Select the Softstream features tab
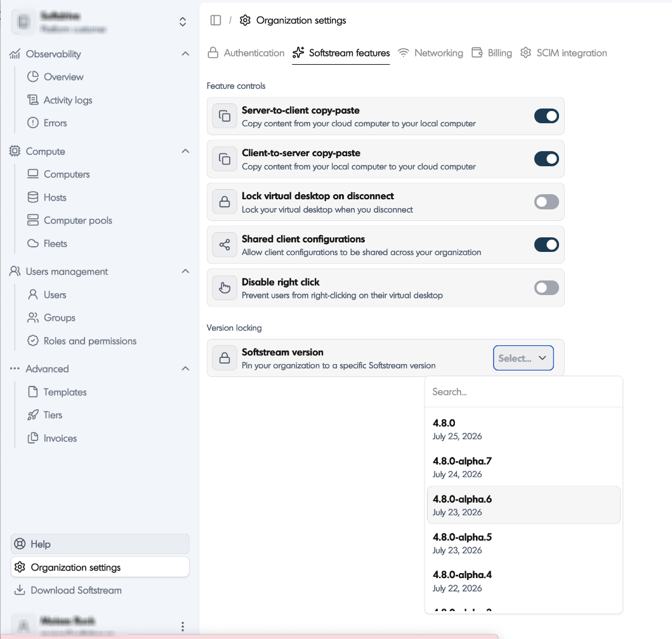 tap(341, 53)
